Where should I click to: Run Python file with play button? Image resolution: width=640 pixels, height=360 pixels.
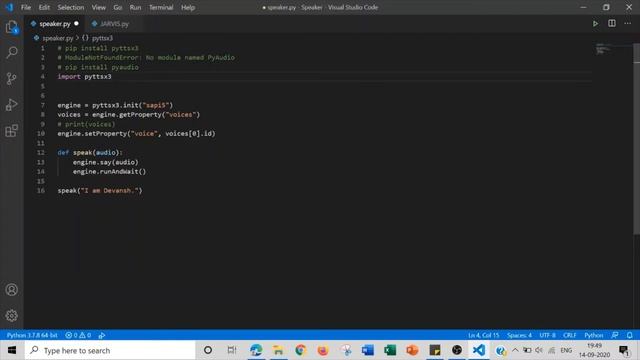click(596, 24)
